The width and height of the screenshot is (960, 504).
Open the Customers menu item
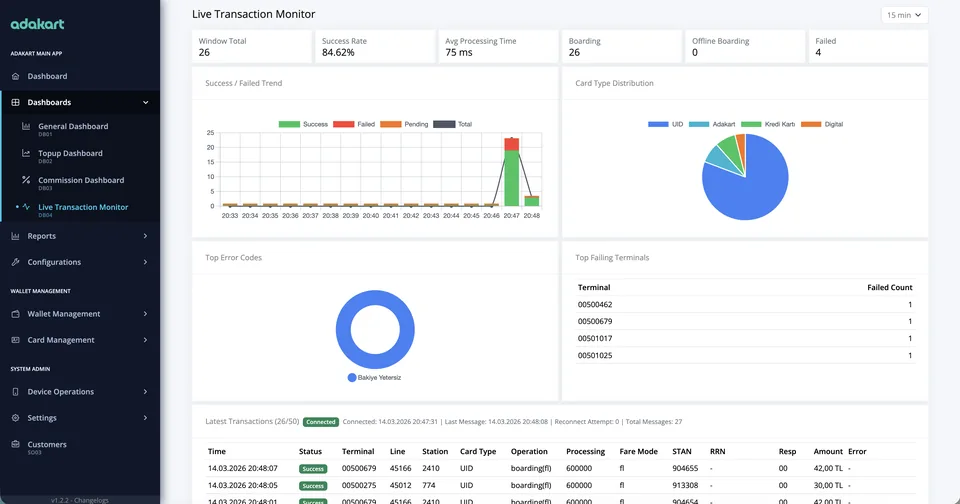click(80, 447)
